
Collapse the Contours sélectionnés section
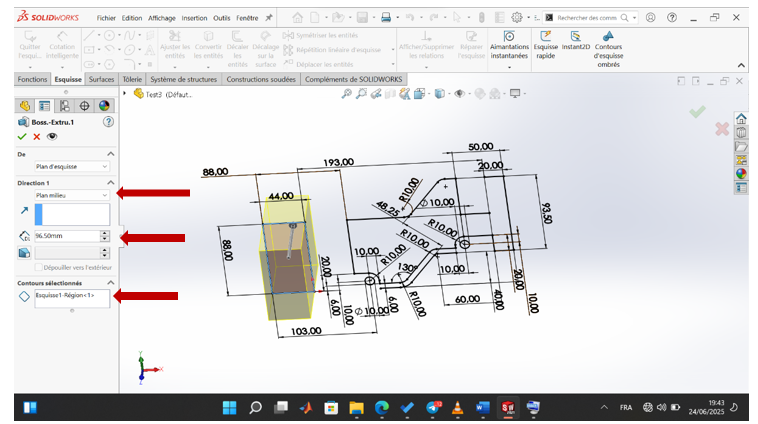pos(110,283)
